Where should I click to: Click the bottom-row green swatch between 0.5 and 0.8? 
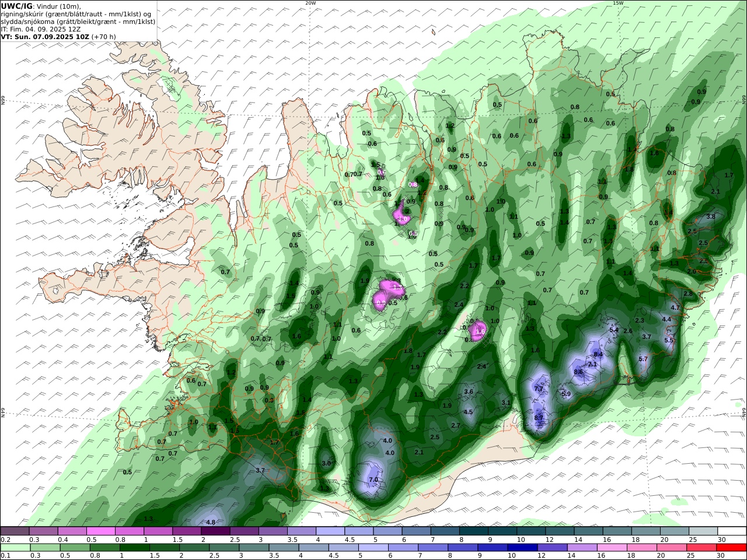75,547
